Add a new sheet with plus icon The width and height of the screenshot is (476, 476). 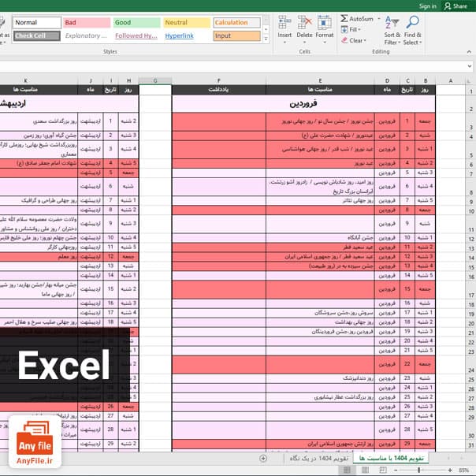point(263,458)
